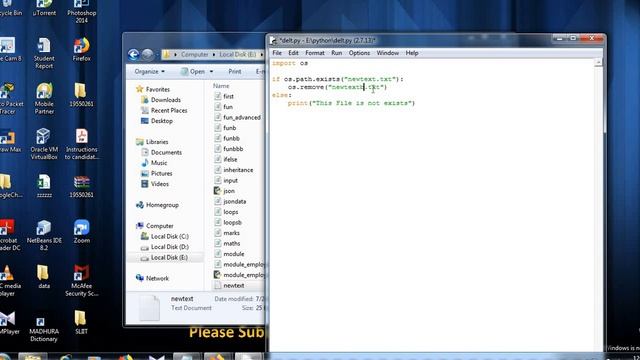Click the Explorer forward arrow button
The height and width of the screenshot is (360, 640).
tap(148, 54)
